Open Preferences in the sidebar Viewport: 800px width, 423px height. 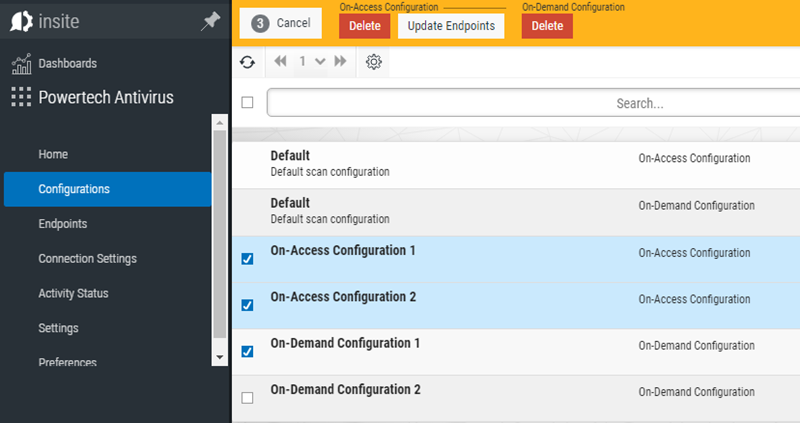click(67, 362)
